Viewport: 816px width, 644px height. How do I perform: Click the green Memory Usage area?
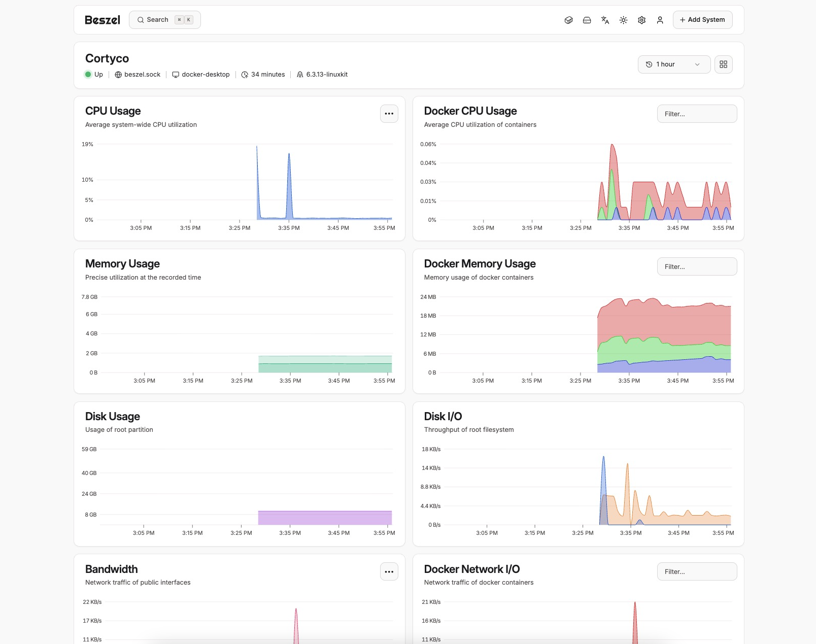[x=325, y=364]
